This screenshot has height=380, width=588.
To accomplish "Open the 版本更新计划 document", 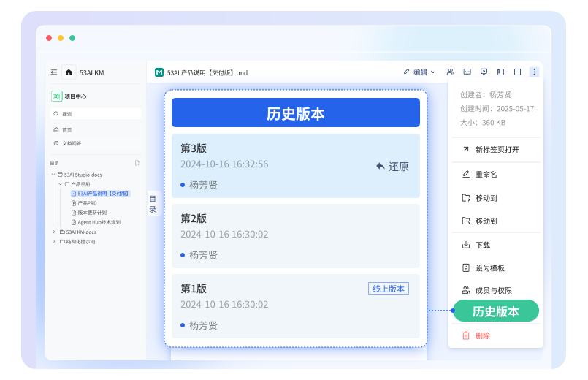I will click(89, 213).
